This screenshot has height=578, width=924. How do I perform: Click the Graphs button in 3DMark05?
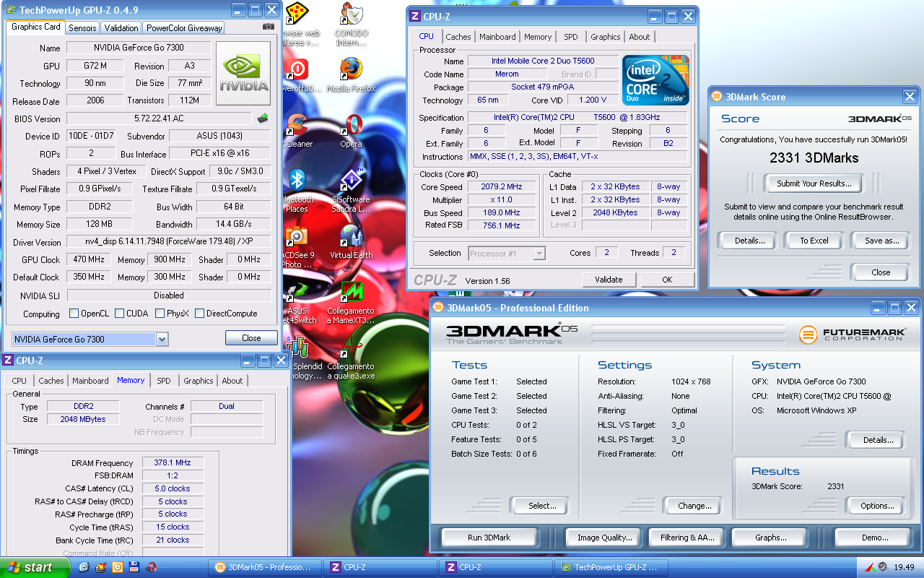[771, 538]
